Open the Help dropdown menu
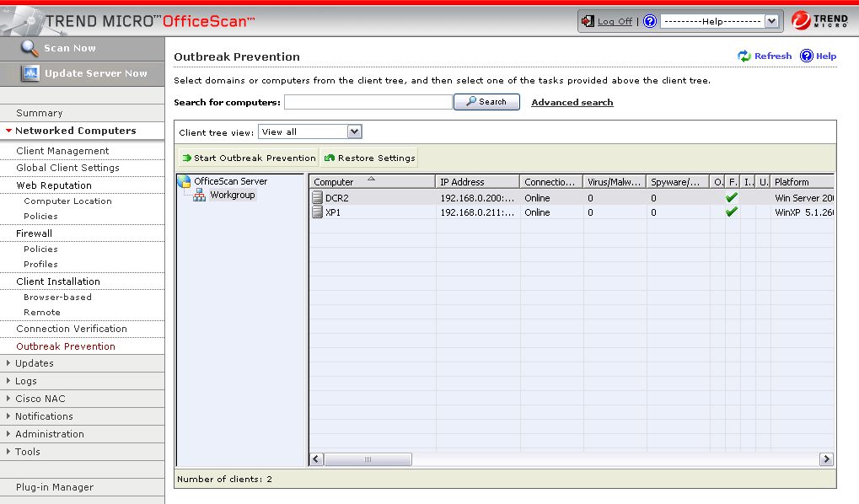Image resolution: width=859 pixels, height=504 pixels. click(x=771, y=21)
